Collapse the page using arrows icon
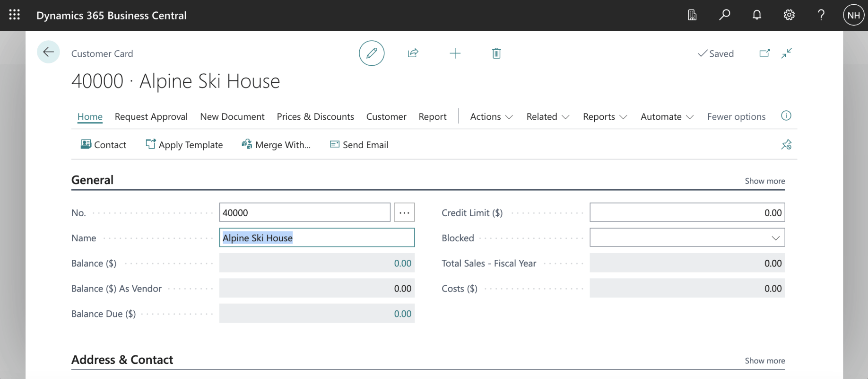The width and height of the screenshot is (868, 379). (787, 53)
